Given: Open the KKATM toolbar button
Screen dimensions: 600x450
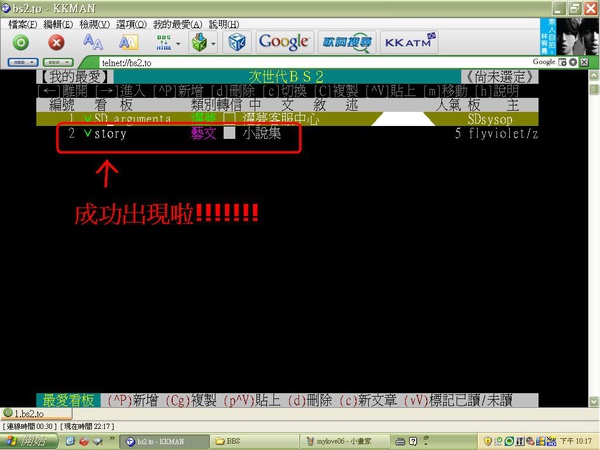Looking at the screenshot, I should (x=409, y=42).
